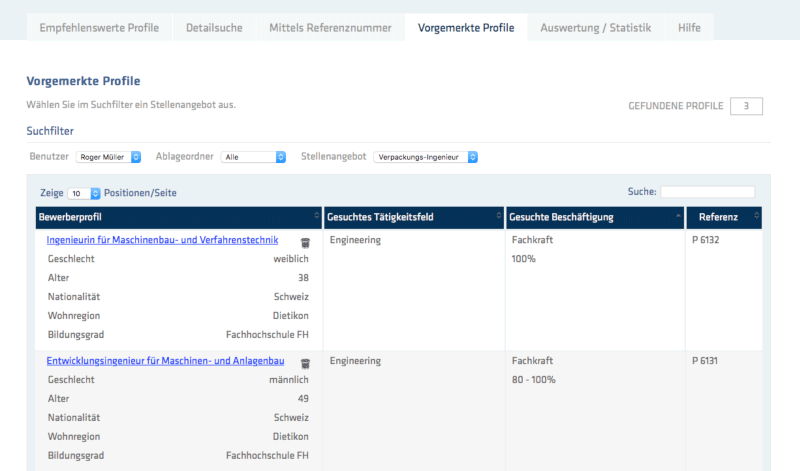
Task: Select the Vorgemerkte Profile tab
Action: click(x=466, y=28)
